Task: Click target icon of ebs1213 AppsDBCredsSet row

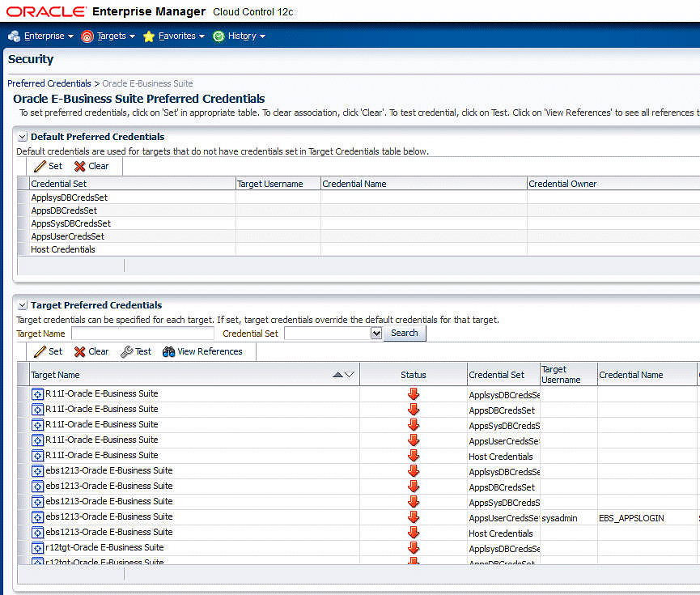Action: click(37, 487)
